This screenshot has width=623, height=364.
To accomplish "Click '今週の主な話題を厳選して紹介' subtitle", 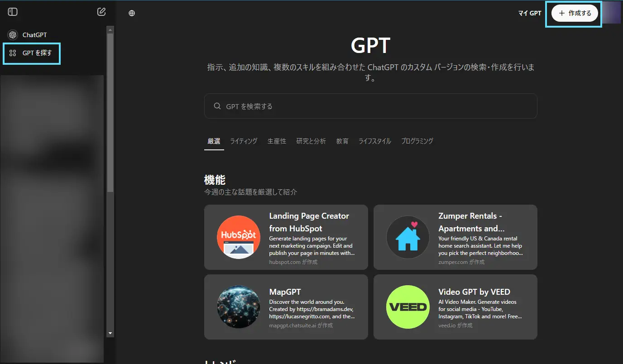I will (251, 192).
